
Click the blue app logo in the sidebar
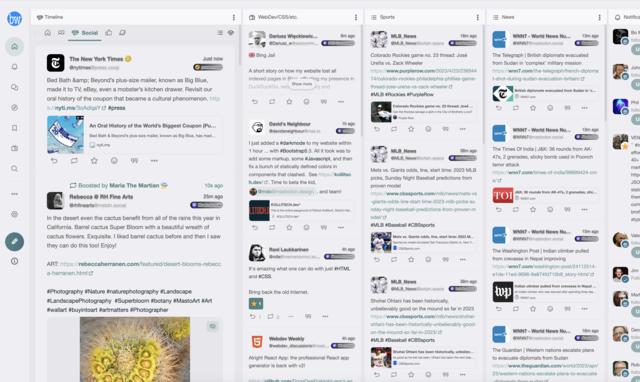[15, 19]
